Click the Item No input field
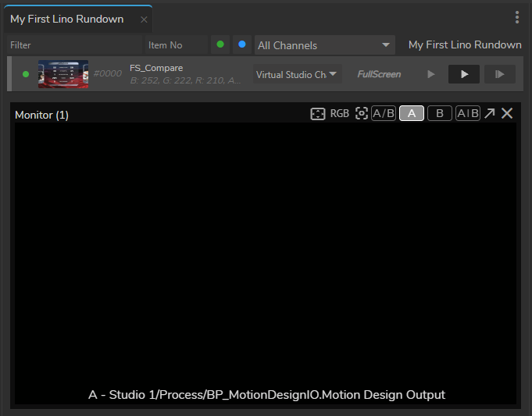Image resolution: width=532 pixels, height=416 pixels. point(176,45)
